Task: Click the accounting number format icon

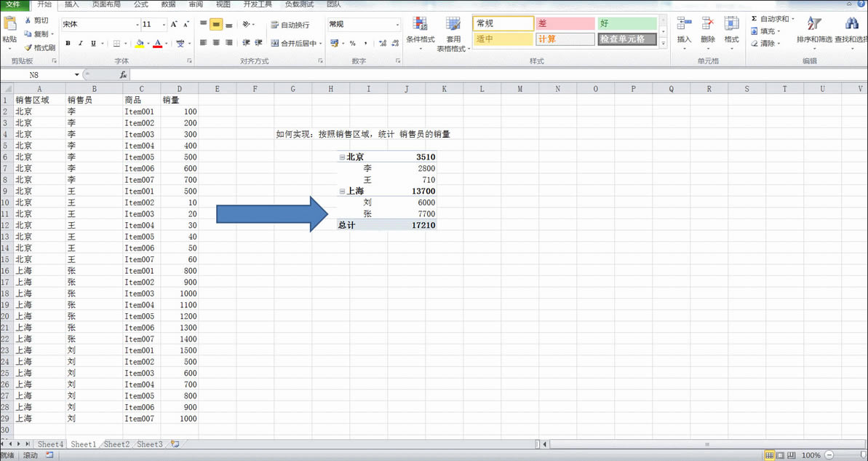Action: click(334, 43)
